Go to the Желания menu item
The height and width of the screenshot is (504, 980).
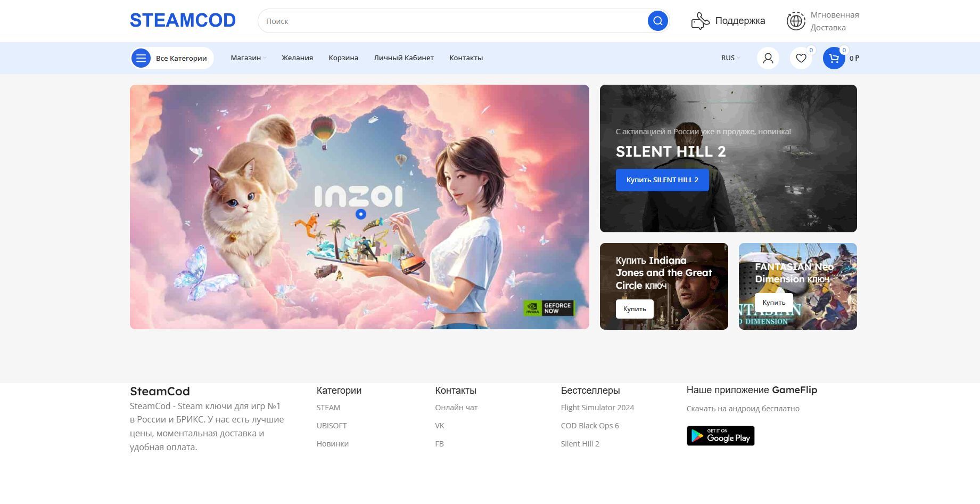click(x=297, y=58)
